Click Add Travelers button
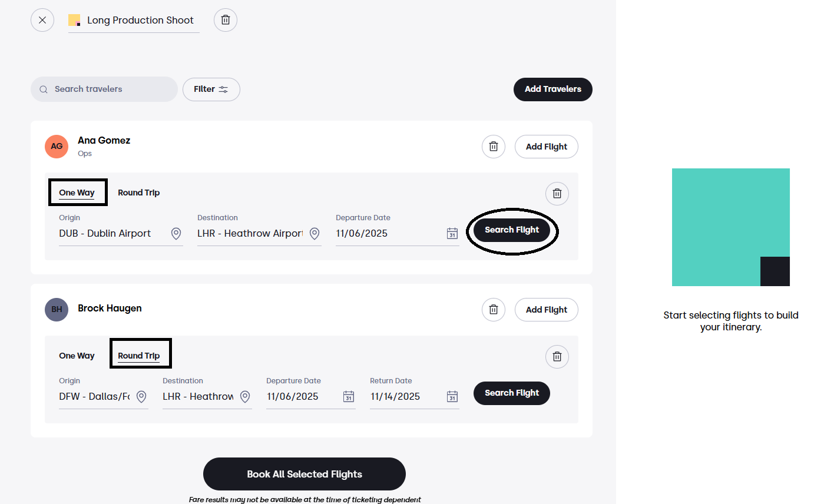This screenshot has width=834, height=504. [x=553, y=89]
